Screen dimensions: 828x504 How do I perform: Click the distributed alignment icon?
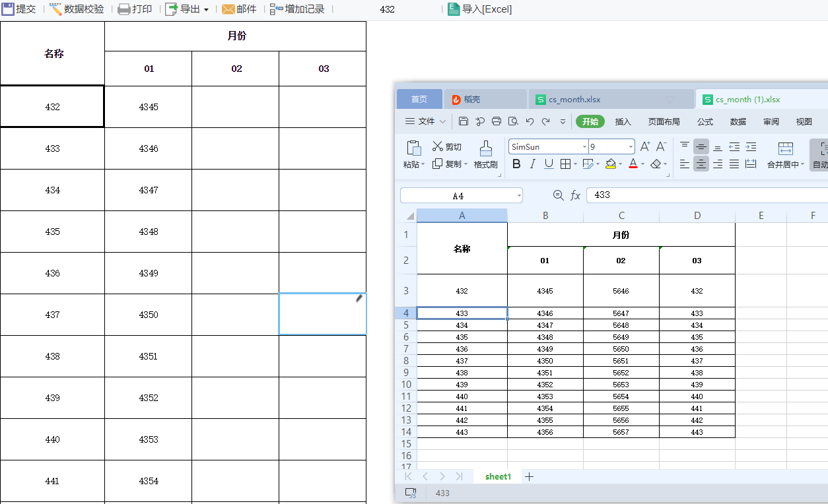tap(751, 164)
